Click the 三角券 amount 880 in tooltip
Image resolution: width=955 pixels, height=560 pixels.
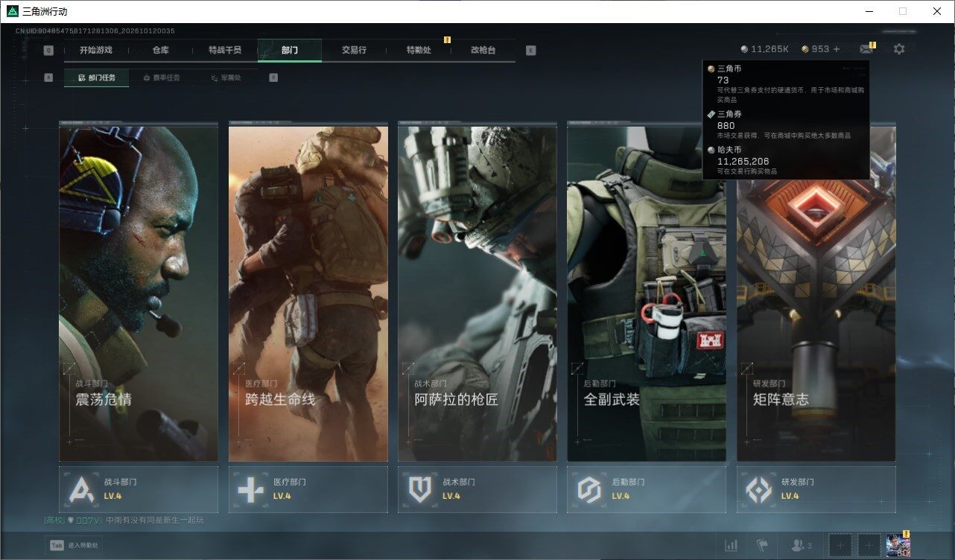[x=726, y=126]
